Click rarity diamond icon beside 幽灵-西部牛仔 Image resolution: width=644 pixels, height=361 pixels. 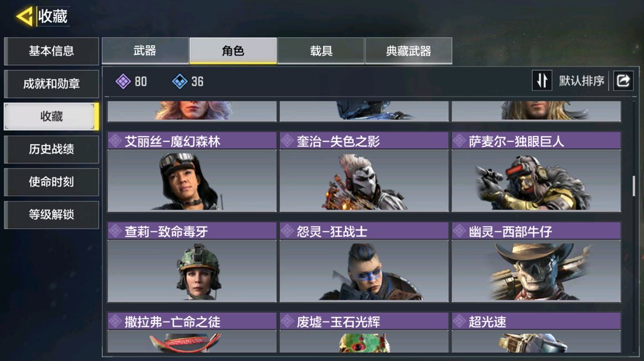point(460,231)
